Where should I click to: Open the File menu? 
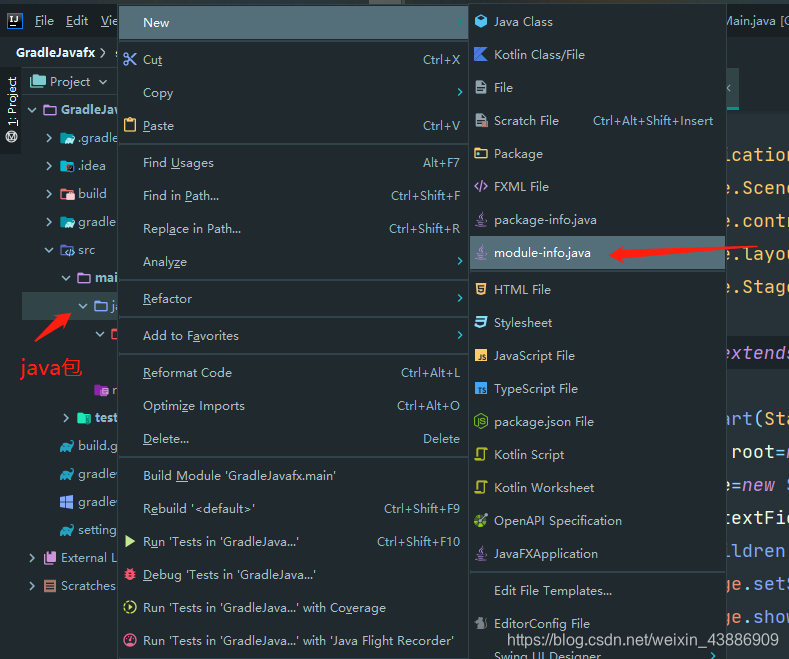[x=44, y=21]
